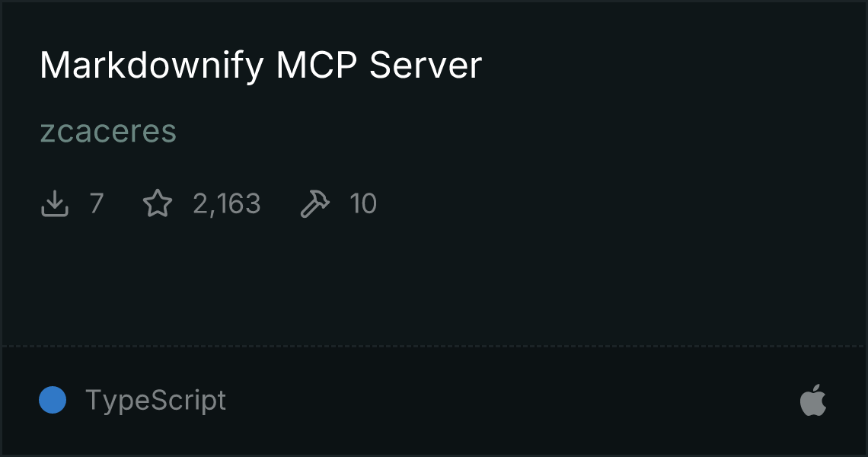Viewport: 868px width, 457px height.
Task: Click the word Server in the title
Action: pos(426,66)
